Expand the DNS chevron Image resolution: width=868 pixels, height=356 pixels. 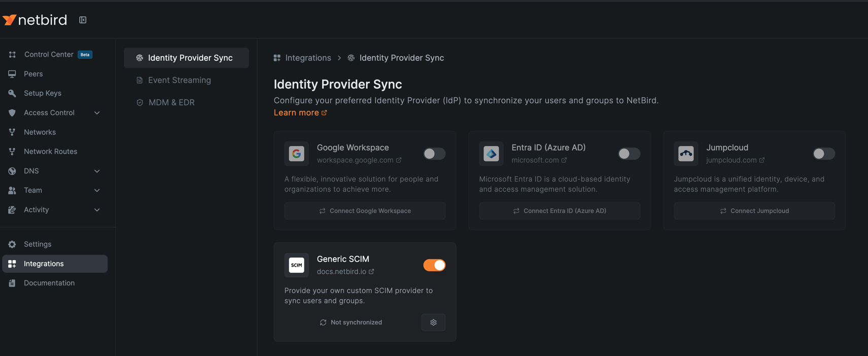click(x=97, y=171)
